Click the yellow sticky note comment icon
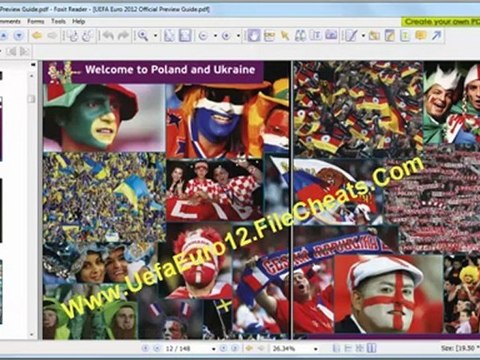The width and height of the screenshot is (480, 360). coord(421,35)
